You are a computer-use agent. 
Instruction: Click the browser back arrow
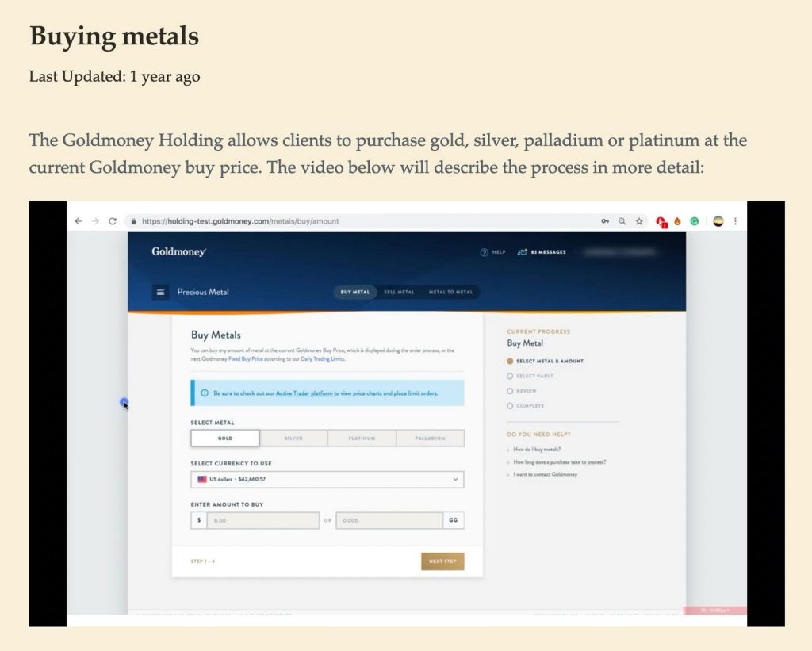click(x=78, y=221)
